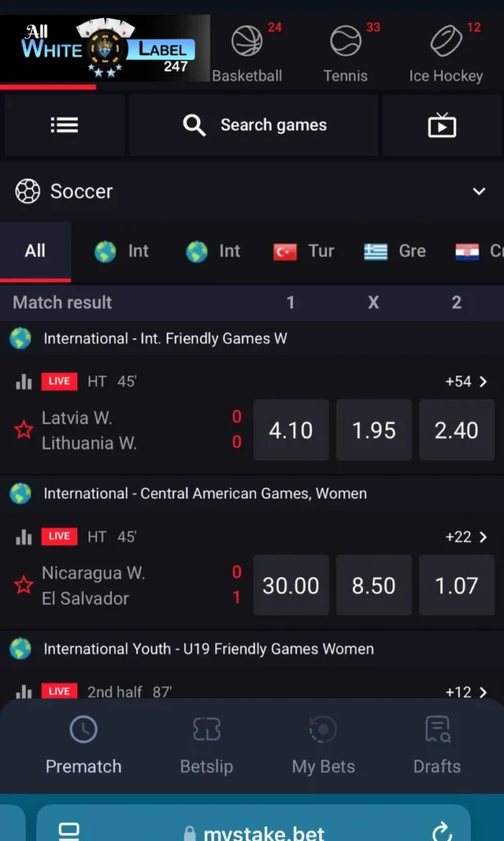Open the Ice Hockey category icon
Screen dimensions: 504x841
pyautogui.click(x=446, y=41)
